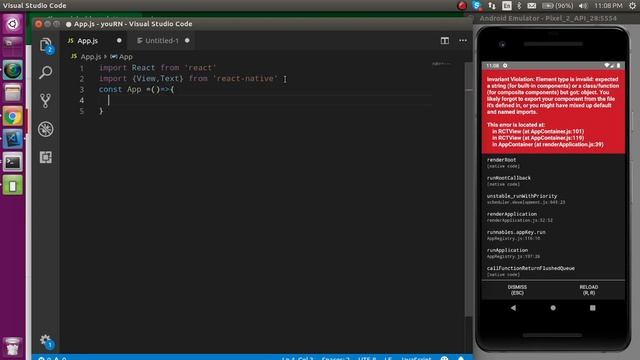Open the editor More Actions ellipsis menu
Image resolution: width=640 pixels, height=360 pixels.
pyautogui.click(x=463, y=40)
